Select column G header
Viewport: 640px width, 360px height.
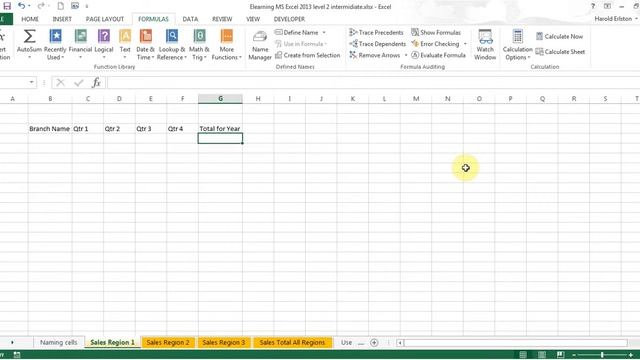click(220, 99)
